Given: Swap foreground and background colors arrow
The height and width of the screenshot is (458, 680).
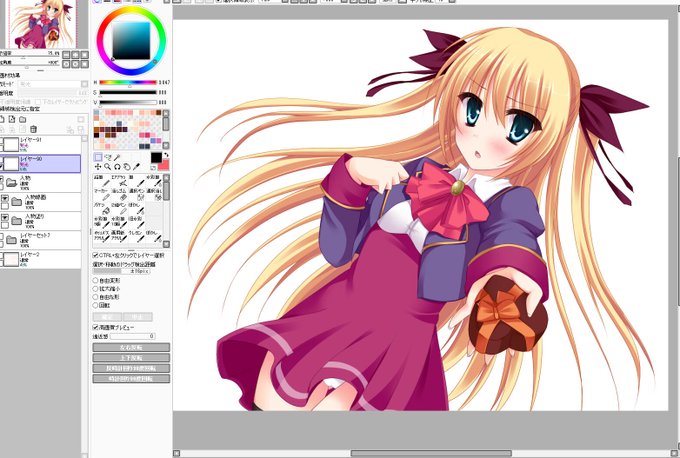Looking at the screenshot, I should tap(166, 155).
